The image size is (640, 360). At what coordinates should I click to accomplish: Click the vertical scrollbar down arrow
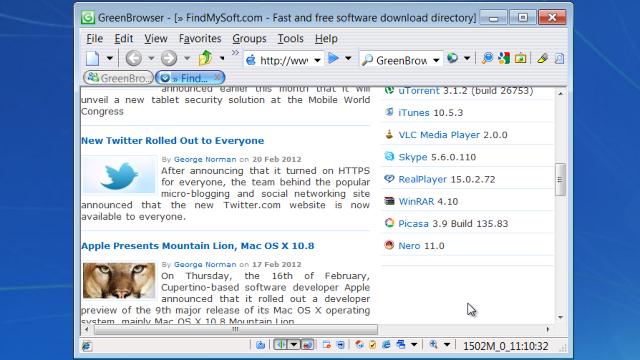tap(560, 317)
